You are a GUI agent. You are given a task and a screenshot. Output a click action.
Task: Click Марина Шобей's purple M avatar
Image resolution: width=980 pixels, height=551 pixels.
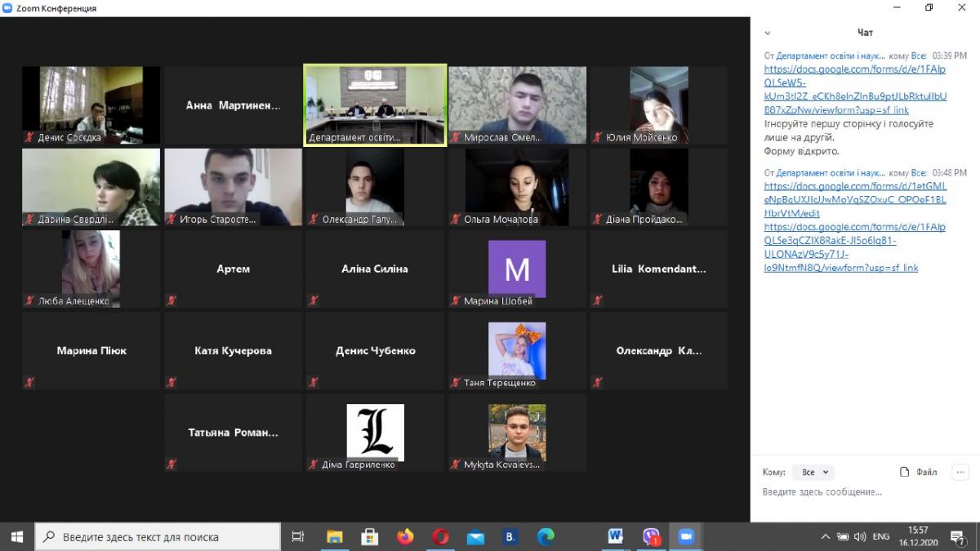[x=517, y=269]
